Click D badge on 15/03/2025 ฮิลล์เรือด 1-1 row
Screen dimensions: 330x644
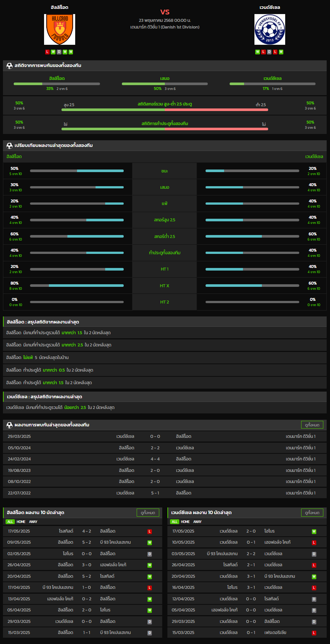pyautogui.click(x=150, y=633)
